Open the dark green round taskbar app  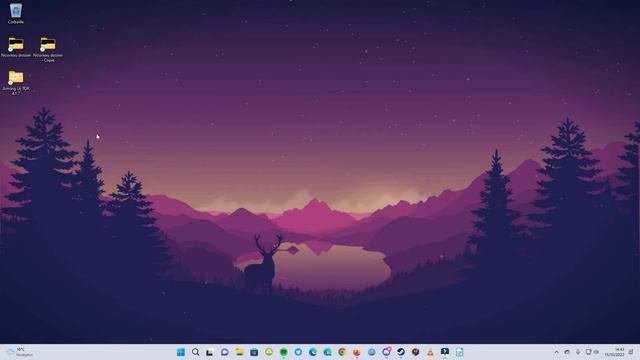click(x=283, y=352)
